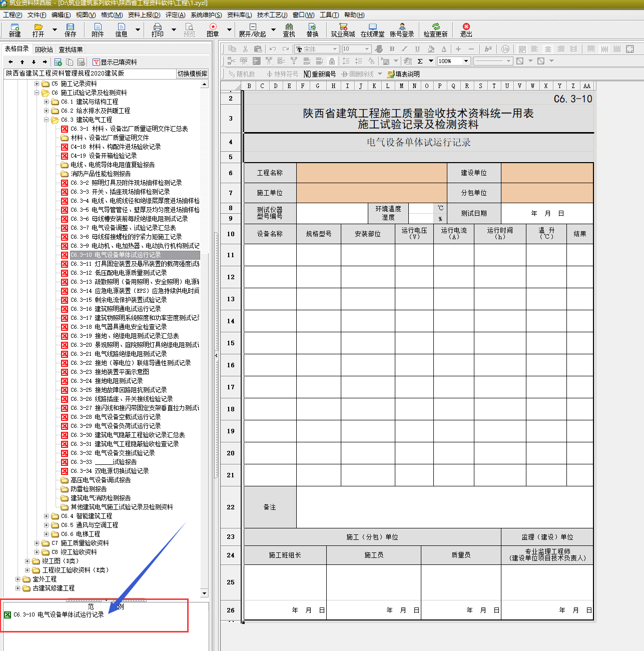
Task: Click the 检查更新 check update icon
Action: coord(435,30)
